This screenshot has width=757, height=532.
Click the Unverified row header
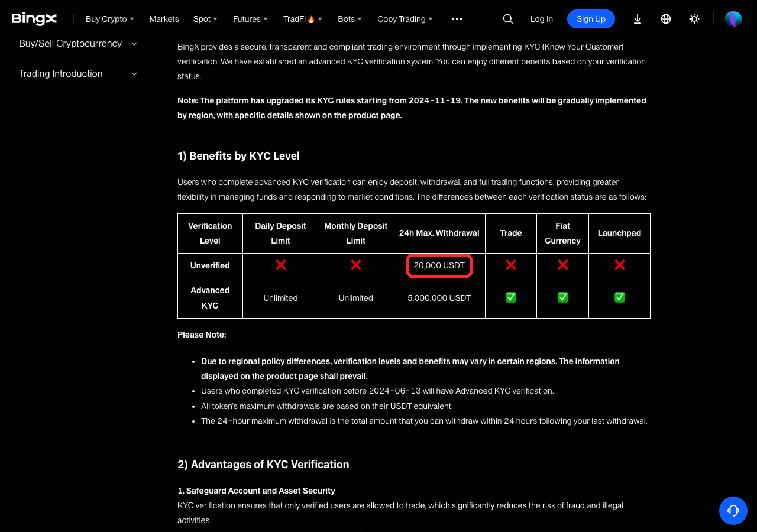(x=210, y=266)
